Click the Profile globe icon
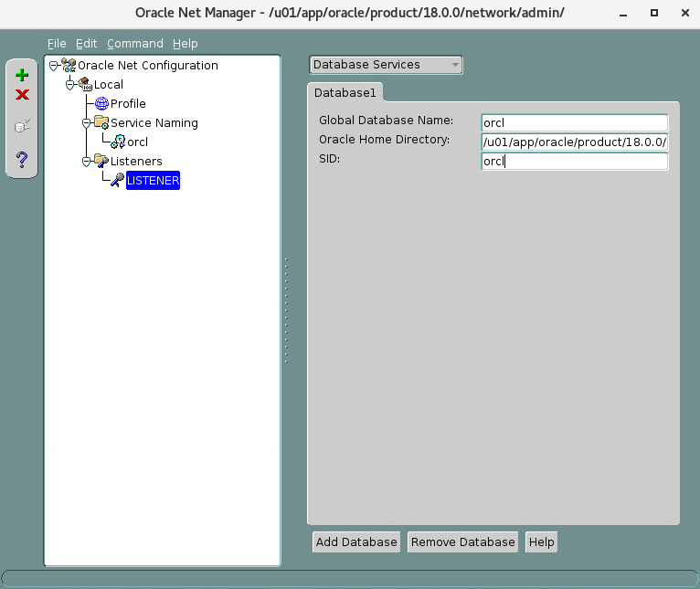Image resolution: width=700 pixels, height=589 pixels. click(101, 103)
